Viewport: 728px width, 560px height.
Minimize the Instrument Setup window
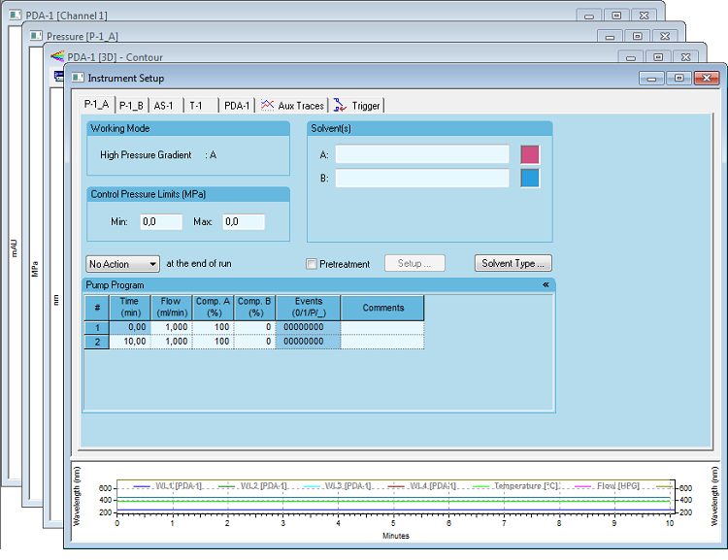(x=652, y=78)
